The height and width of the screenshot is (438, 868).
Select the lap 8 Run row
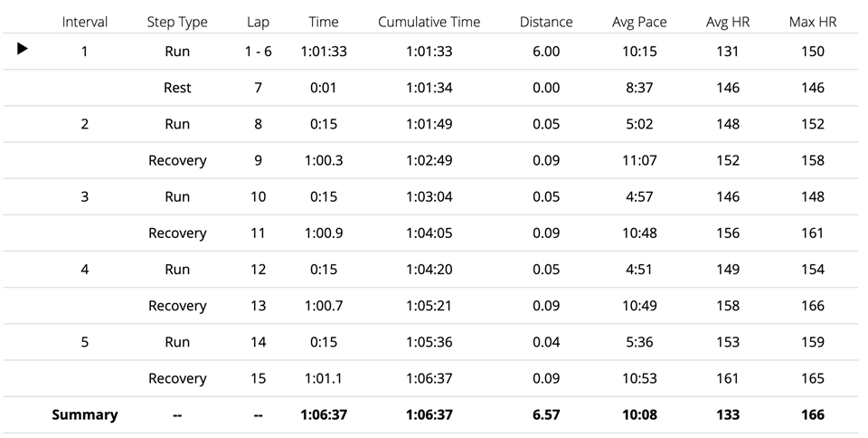(430, 124)
